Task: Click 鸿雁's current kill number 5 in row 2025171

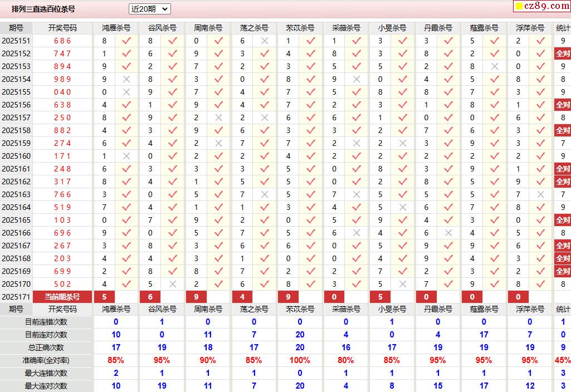Action: pyautogui.click(x=104, y=297)
